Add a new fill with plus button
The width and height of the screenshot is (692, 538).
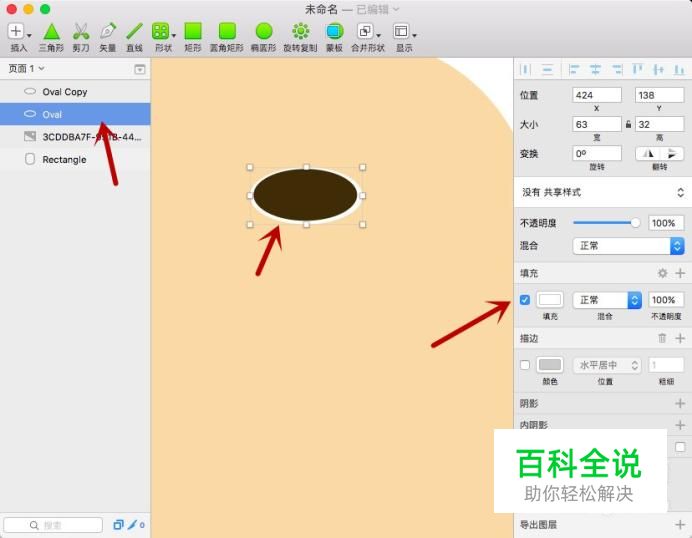(680, 273)
